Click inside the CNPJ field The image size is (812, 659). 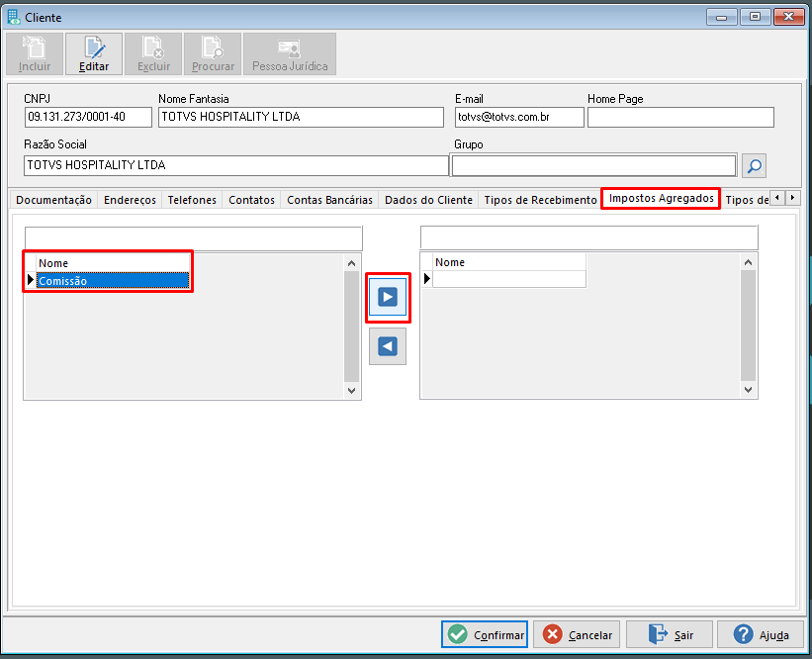point(88,117)
